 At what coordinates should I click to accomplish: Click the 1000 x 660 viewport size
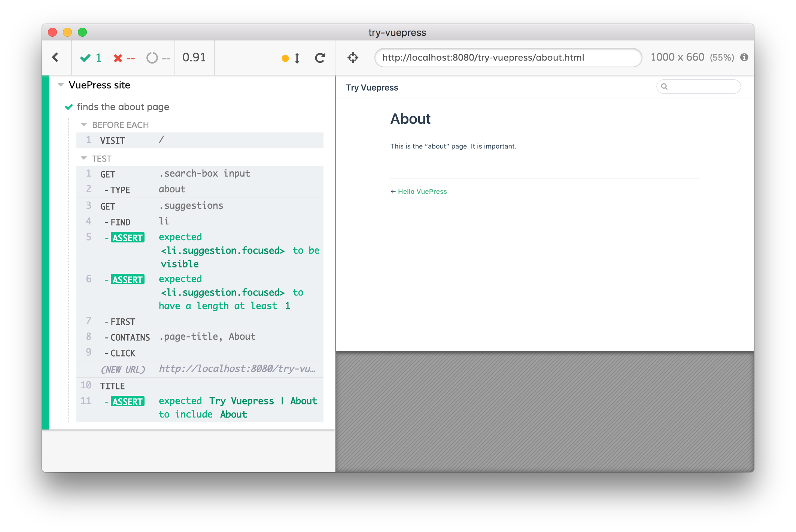pyautogui.click(x=677, y=57)
